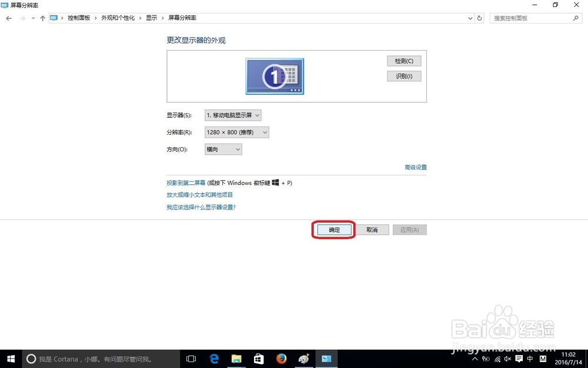This screenshot has height=368, width=588.
Task: Select monitor 1 in the display preview
Action: pyautogui.click(x=274, y=76)
